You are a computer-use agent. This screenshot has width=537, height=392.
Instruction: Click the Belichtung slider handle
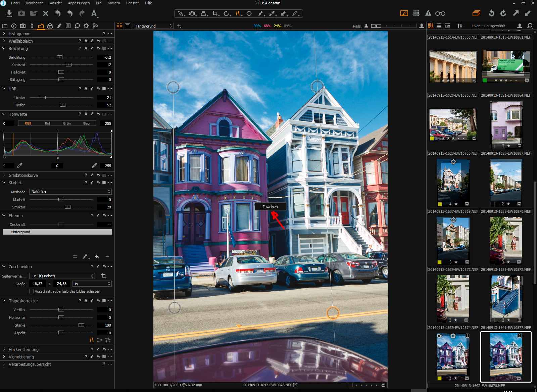tap(59, 57)
